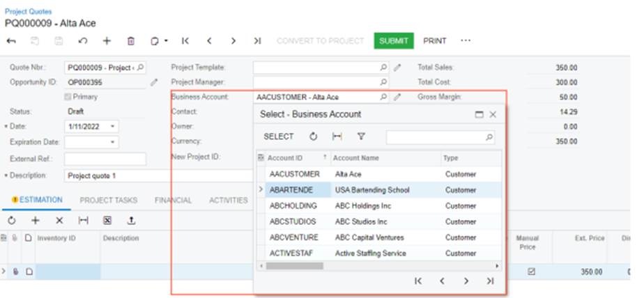Image resolution: width=644 pixels, height=298 pixels.
Task: Click the trash delete icon in top toolbar
Action: (x=131, y=41)
